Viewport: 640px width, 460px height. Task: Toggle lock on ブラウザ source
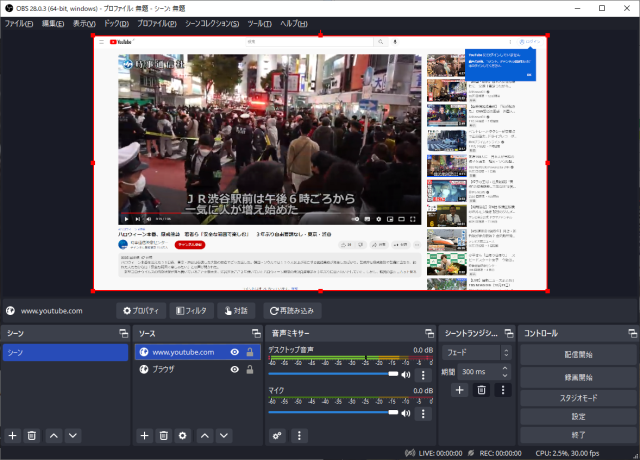point(250,369)
